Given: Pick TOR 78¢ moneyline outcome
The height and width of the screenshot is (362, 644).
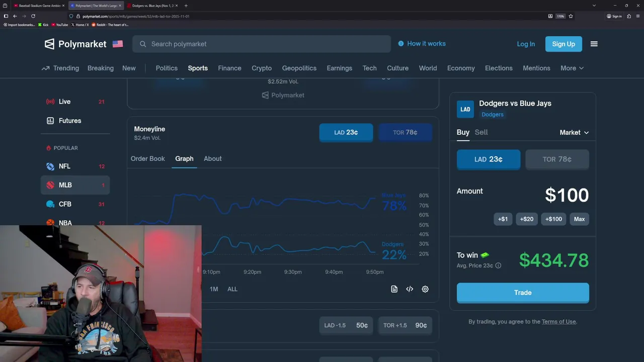Looking at the screenshot, I should [405, 132].
